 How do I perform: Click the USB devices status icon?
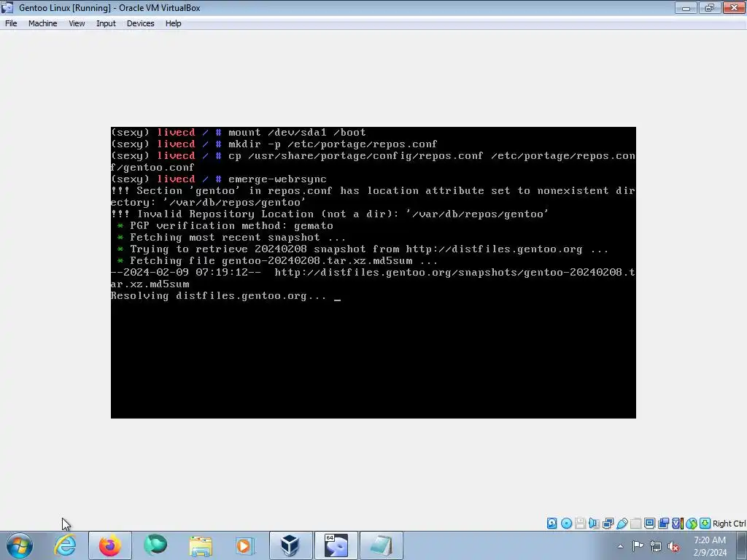pyautogui.click(x=622, y=524)
